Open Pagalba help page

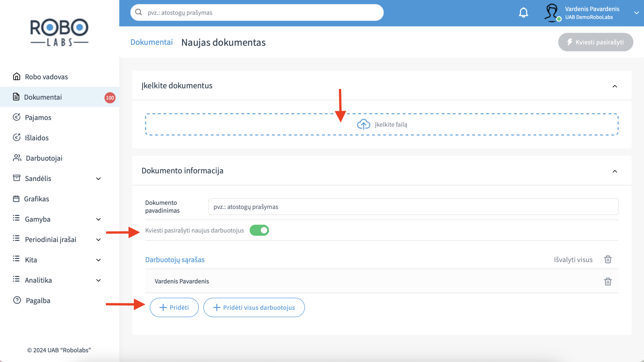59,301
